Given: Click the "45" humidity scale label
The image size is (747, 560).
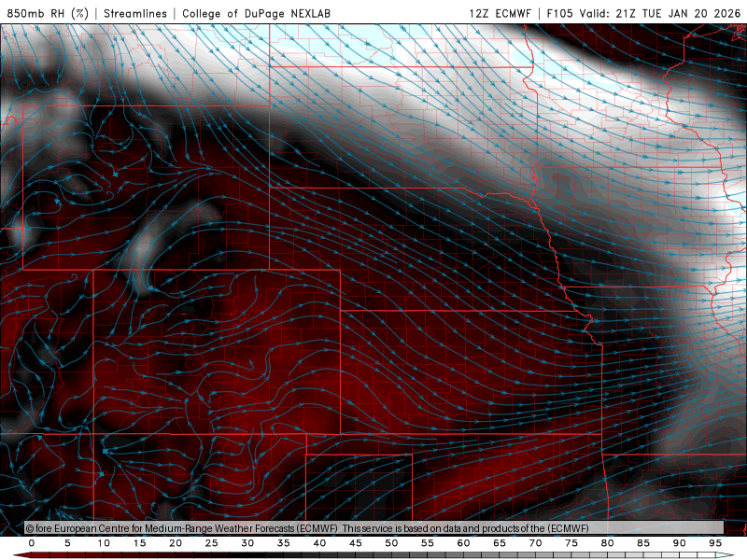Looking at the screenshot, I should (356, 543).
